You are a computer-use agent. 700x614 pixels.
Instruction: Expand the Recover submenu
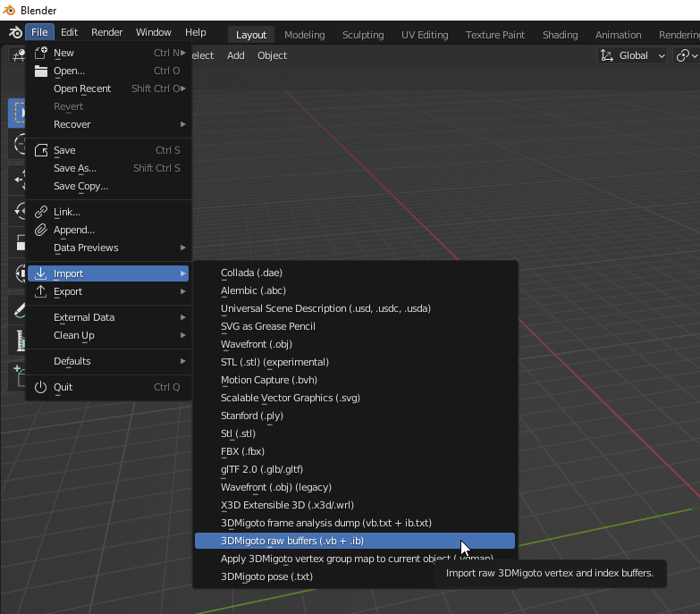click(108, 124)
